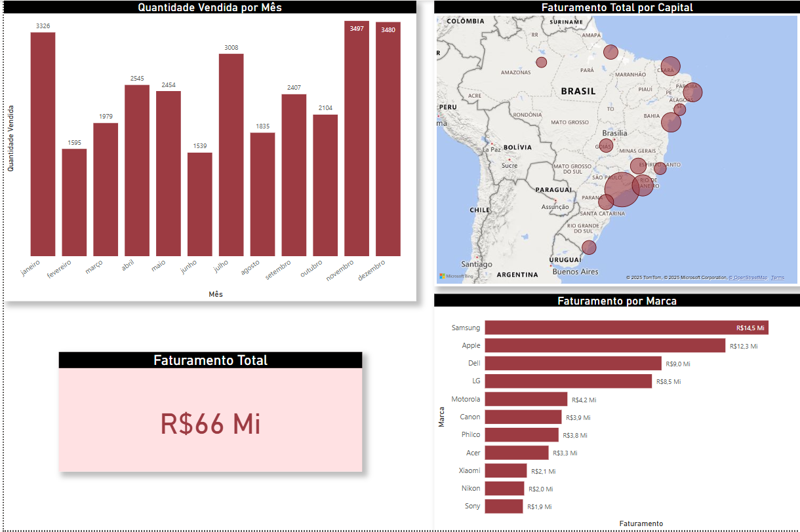The height and width of the screenshot is (532, 800).
Task: Select the dezembro bar showing 3480
Action: tap(388, 139)
